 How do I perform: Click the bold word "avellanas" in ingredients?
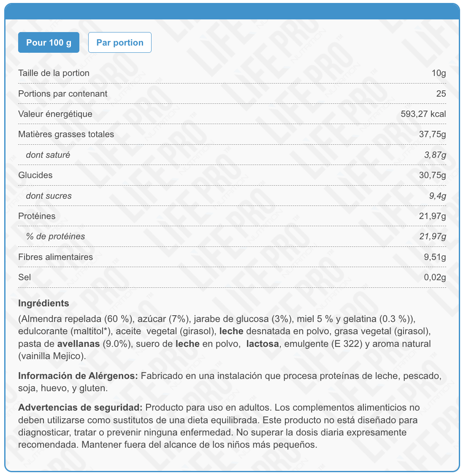point(79,344)
